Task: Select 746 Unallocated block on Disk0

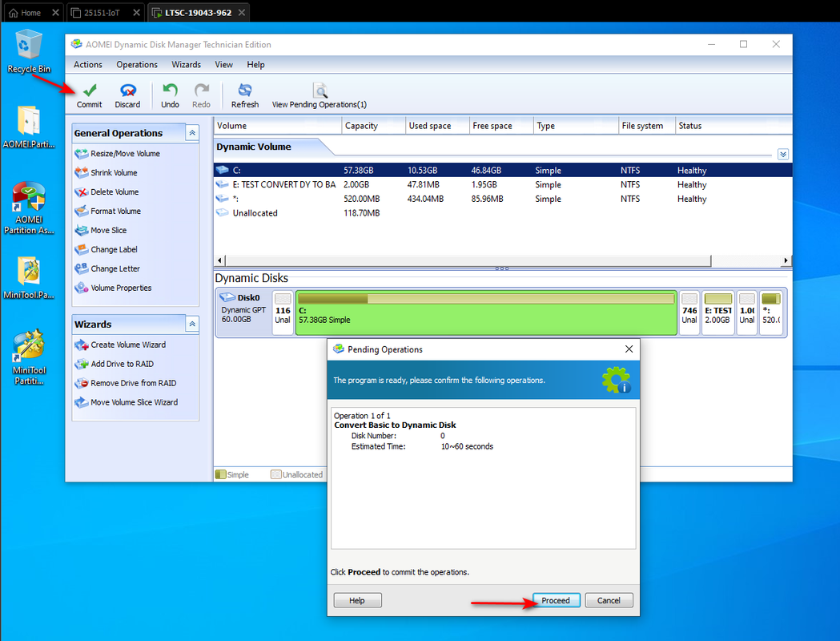Action: [689, 313]
